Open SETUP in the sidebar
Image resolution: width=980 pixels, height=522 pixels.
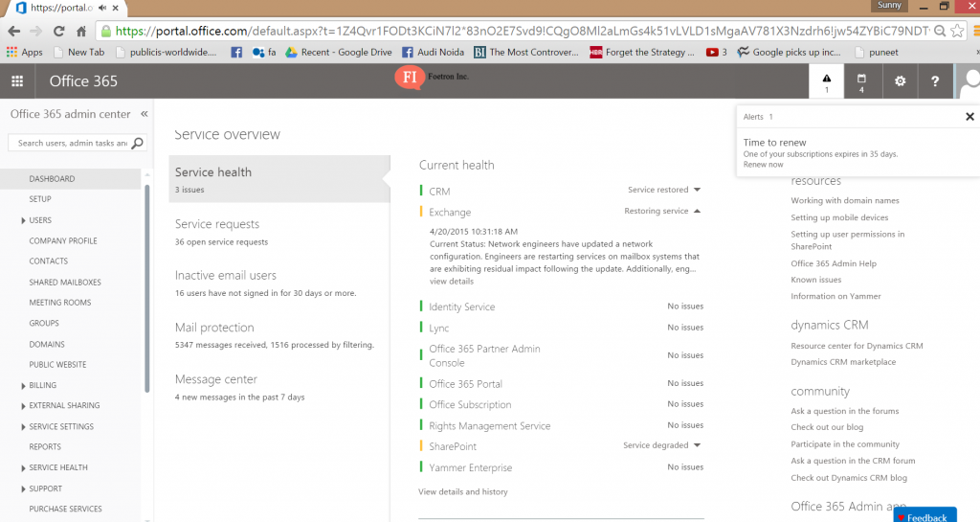tap(40, 199)
